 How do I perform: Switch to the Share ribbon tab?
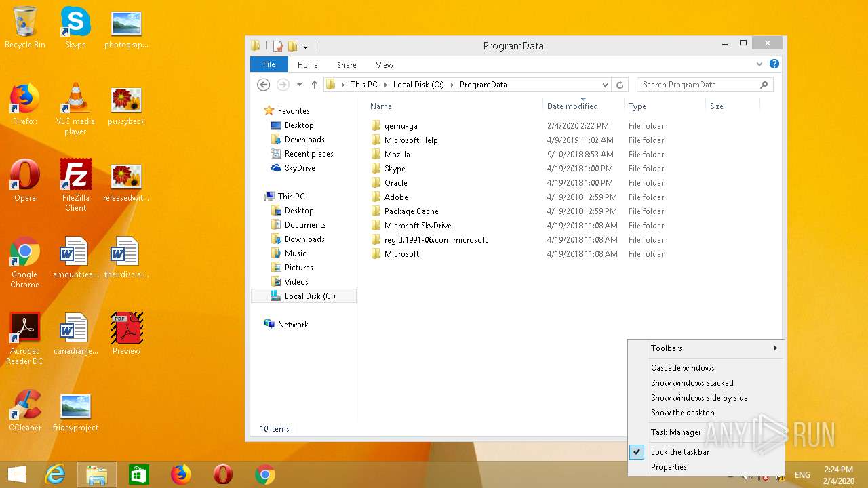[x=347, y=65]
